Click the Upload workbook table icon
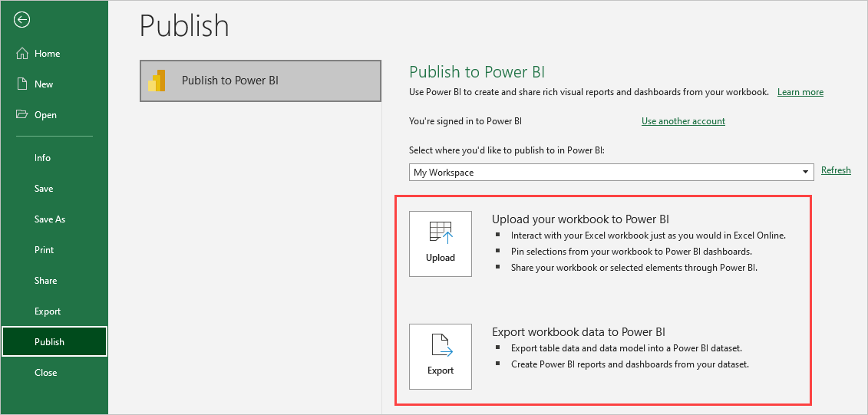This screenshot has height=415, width=868. coord(441,232)
